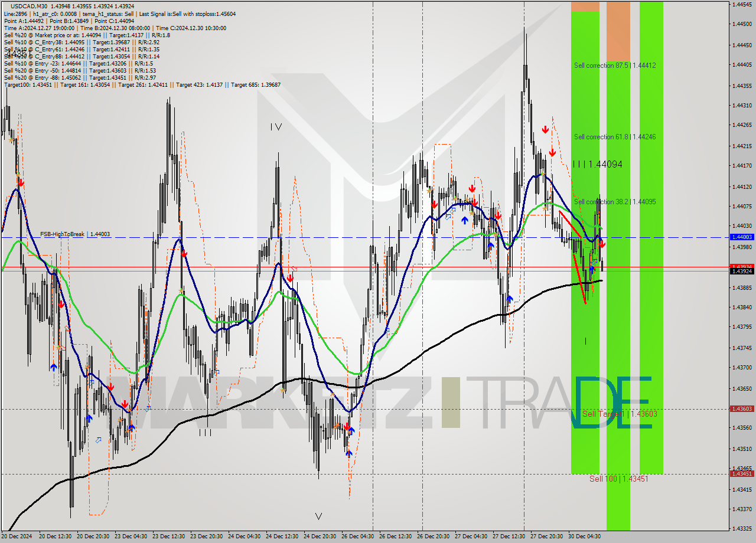Click the 'Line:2896' indicator info line

tap(119, 14)
